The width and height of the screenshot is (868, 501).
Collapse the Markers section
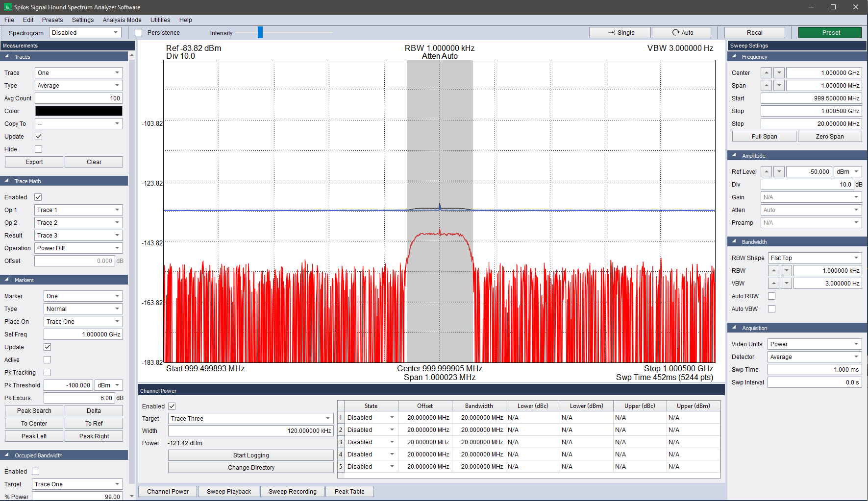[7, 280]
